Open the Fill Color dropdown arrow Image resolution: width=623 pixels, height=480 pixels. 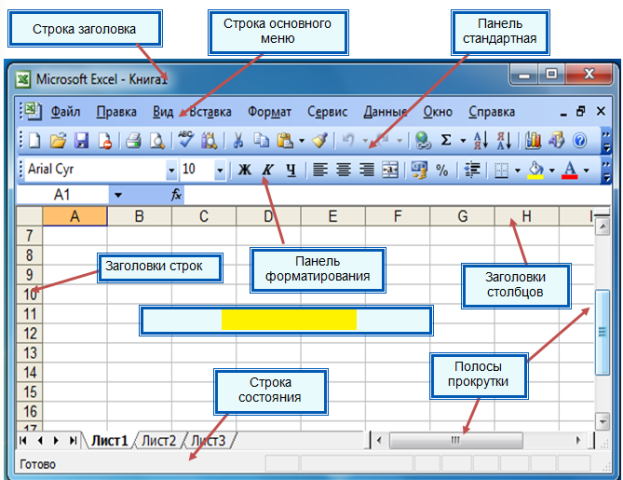click(552, 170)
